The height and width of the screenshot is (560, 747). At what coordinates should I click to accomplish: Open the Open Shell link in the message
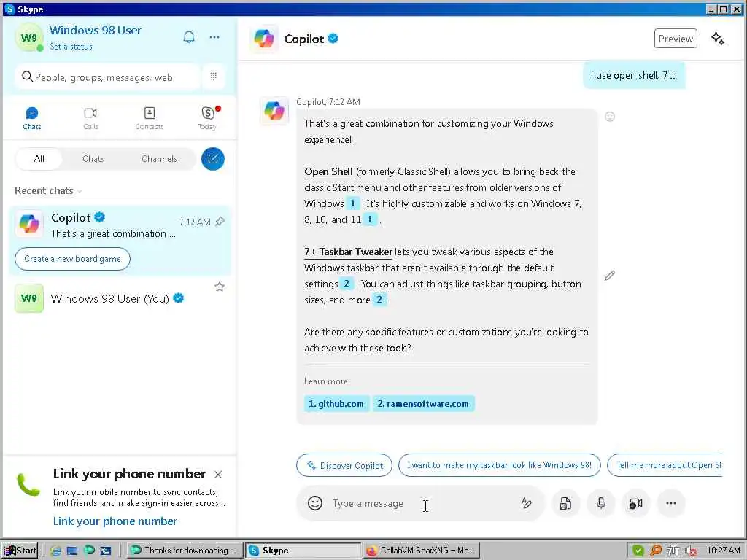328,172
